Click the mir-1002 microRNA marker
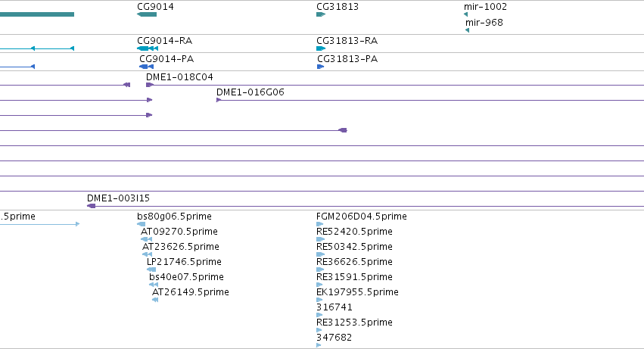 pyautogui.click(x=465, y=14)
